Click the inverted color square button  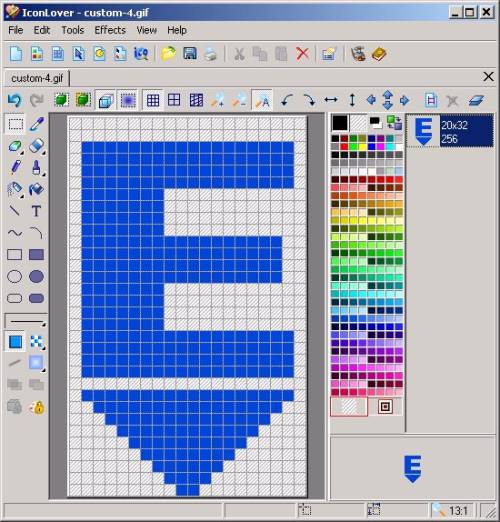pyautogui.click(x=385, y=407)
